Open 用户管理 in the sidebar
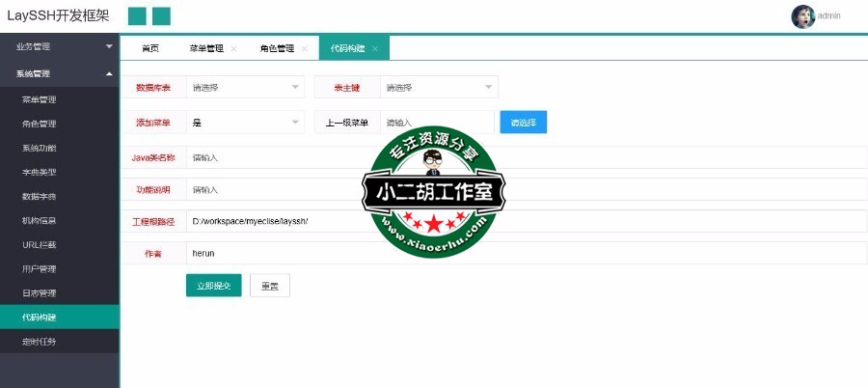868x388 pixels. click(x=40, y=268)
